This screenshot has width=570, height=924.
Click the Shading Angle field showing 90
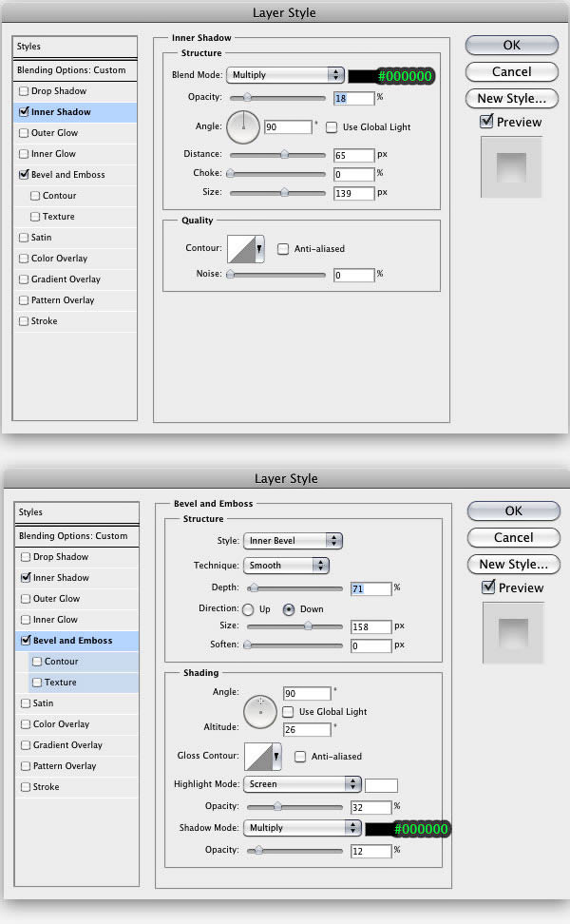coord(307,694)
